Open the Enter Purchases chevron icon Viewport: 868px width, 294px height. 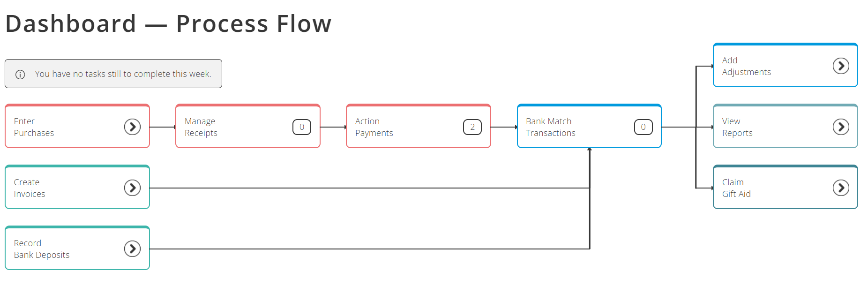[x=133, y=127]
